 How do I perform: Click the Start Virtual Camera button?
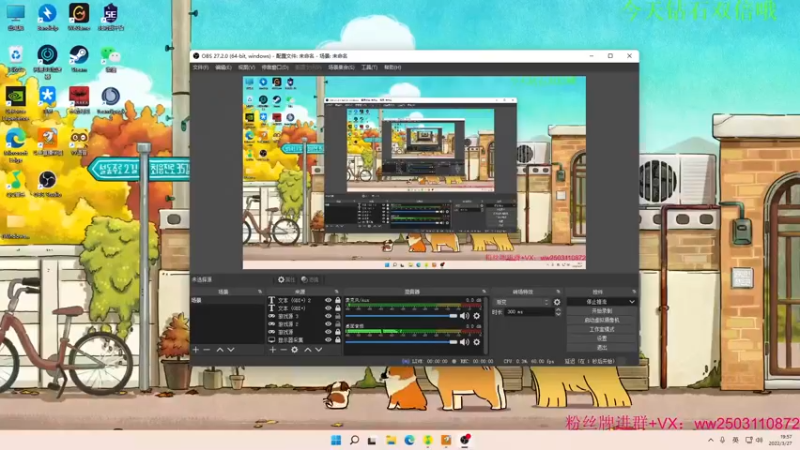coord(602,320)
